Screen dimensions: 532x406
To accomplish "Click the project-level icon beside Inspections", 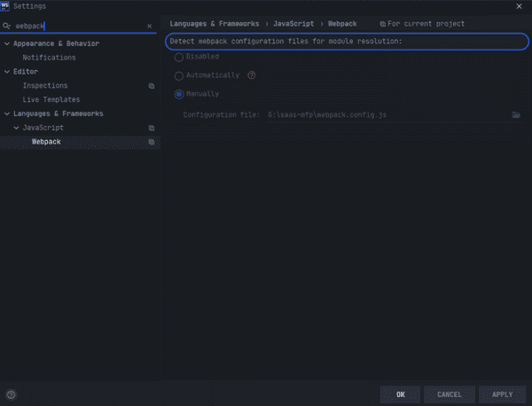I will click(152, 86).
